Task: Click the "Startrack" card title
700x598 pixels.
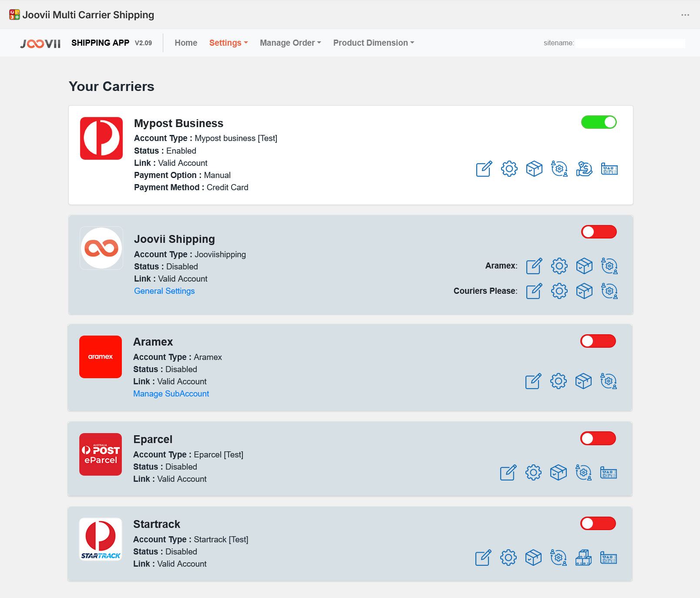Action: 157,524
